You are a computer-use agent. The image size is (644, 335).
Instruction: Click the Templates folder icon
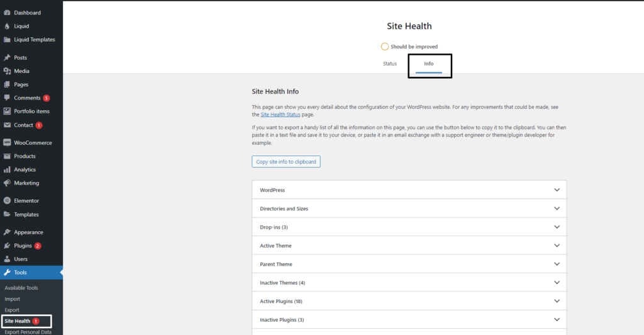pyautogui.click(x=7, y=214)
